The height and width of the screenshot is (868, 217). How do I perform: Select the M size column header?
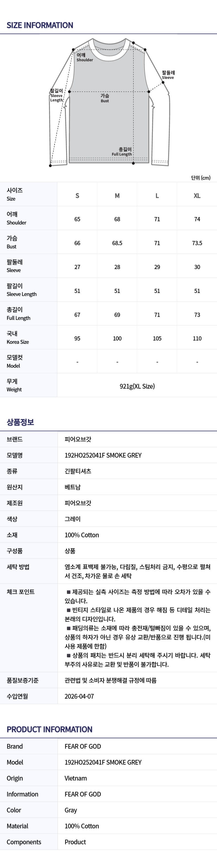(117, 195)
